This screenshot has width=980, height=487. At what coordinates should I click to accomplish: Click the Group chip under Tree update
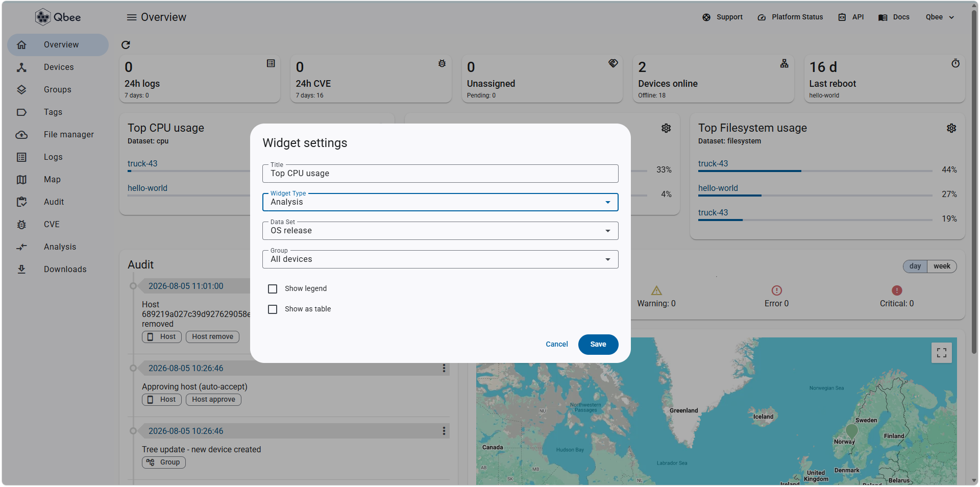164,462
